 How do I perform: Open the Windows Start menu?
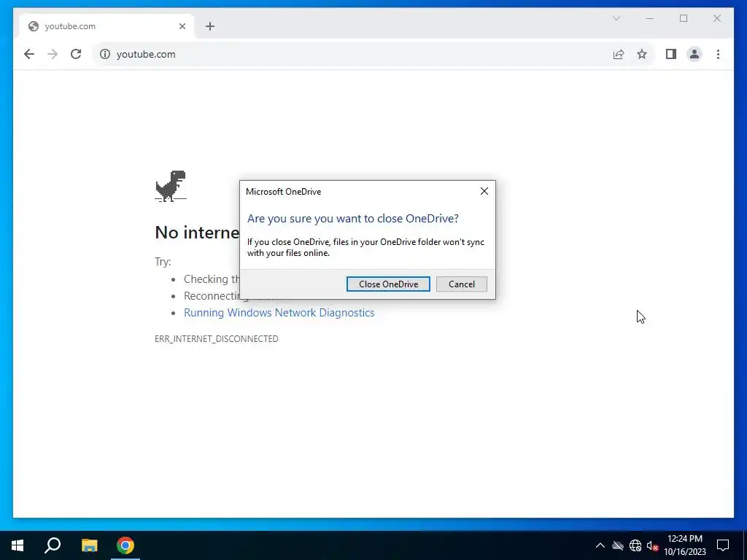tap(18, 545)
